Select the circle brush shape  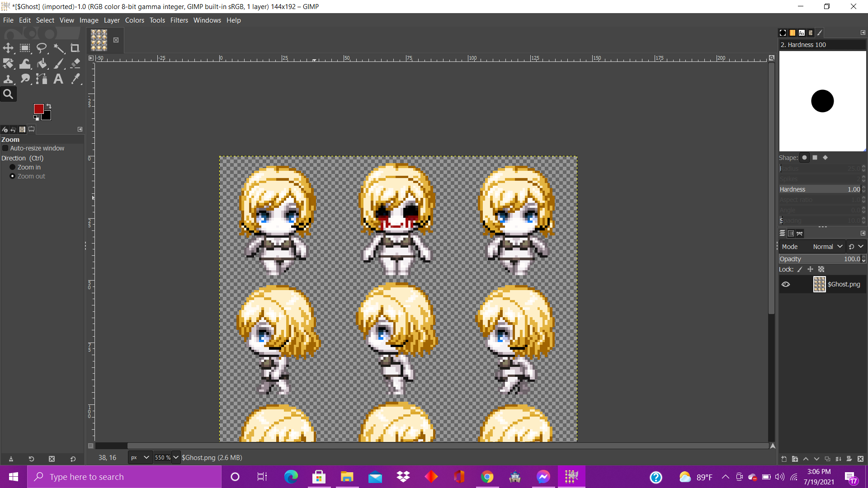[805, 158]
